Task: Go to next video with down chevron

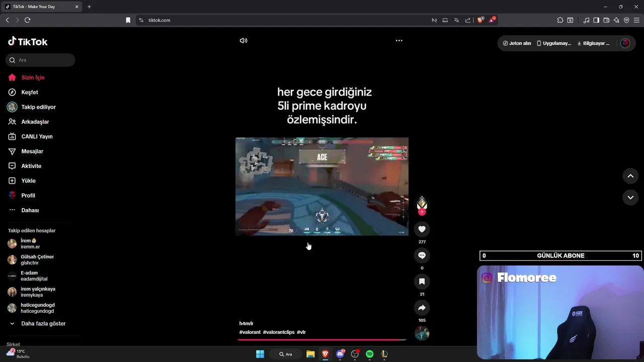Action: 630,198
